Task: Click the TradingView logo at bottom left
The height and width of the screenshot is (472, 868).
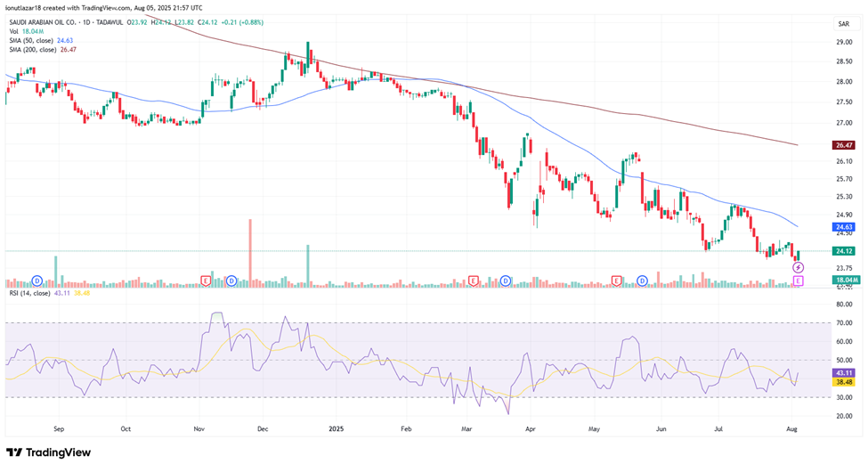Action: (x=48, y=452)
